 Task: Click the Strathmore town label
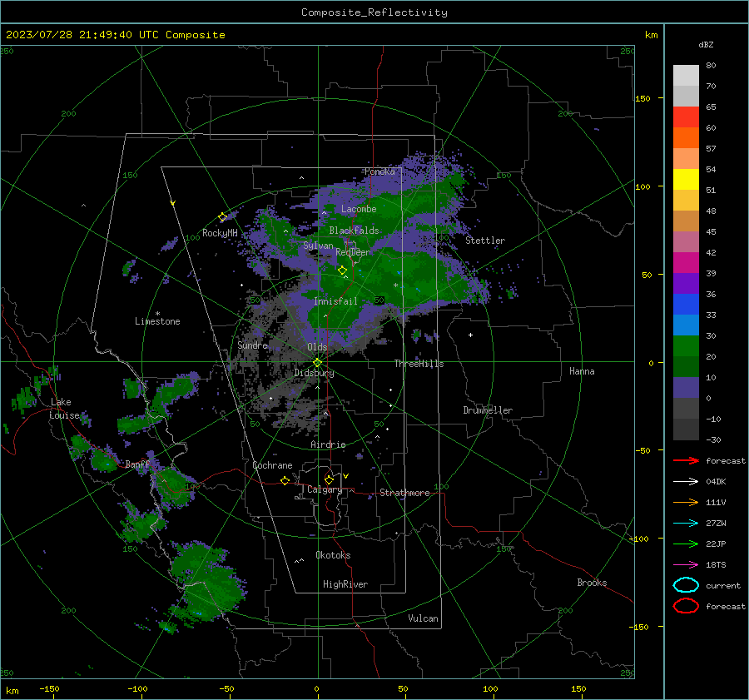tap(404, 493)
